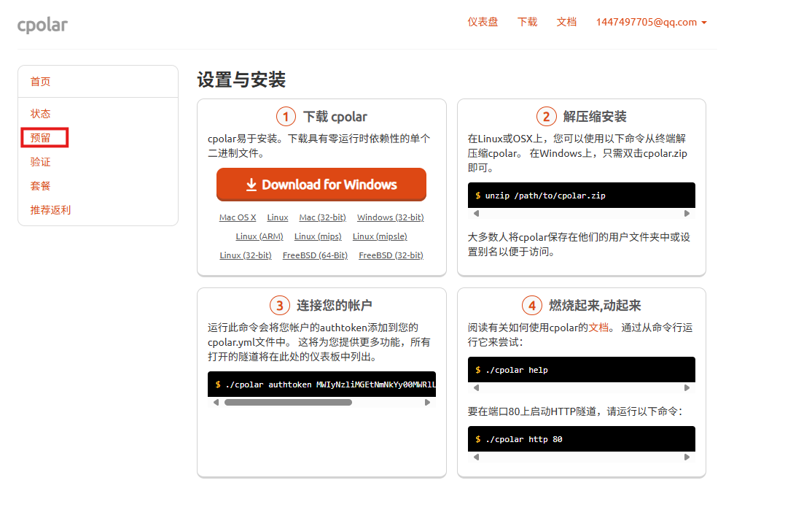Click left scroll arrow under cpolar http 80

coord(477,457)
